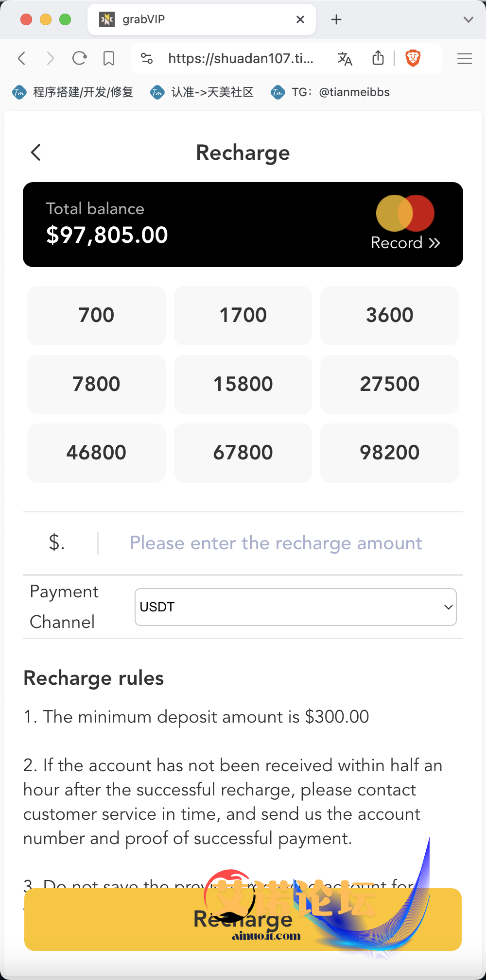Open Record history link
Viewport: 486px width, 980px height.
tap(405, 243)
